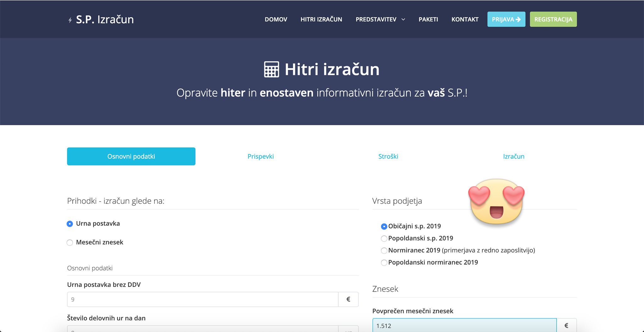Click the lightning bolt logo icon
This screenshot has width=644, height=332.
point(70,20)
